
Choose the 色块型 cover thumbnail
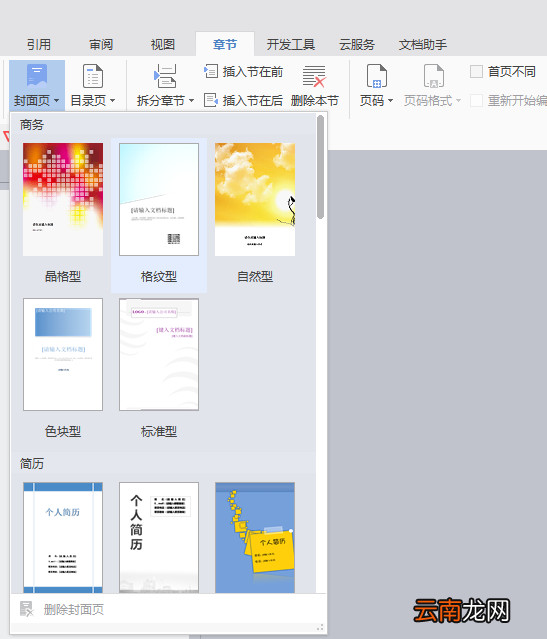click(63, 354)
